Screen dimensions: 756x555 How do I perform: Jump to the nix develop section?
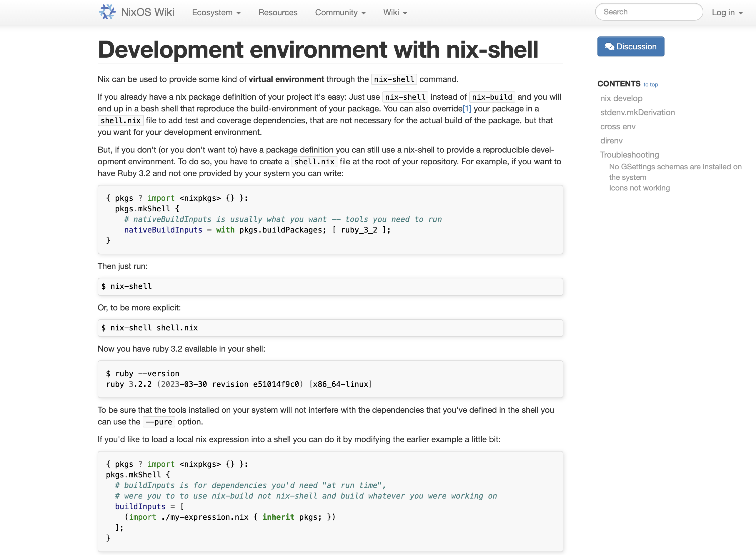(621, 98)
